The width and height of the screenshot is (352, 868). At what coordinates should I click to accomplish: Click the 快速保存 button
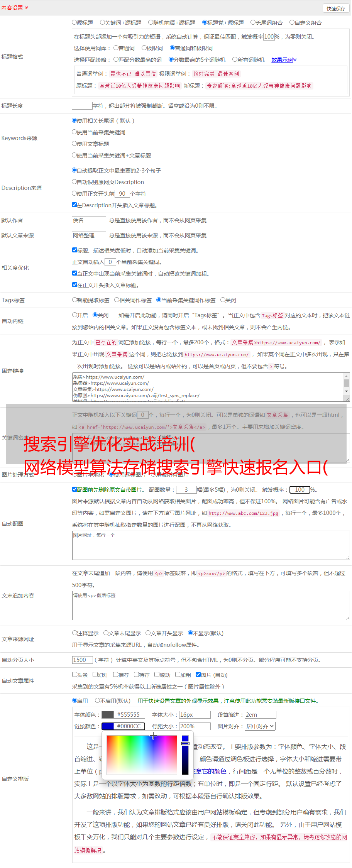336,8
